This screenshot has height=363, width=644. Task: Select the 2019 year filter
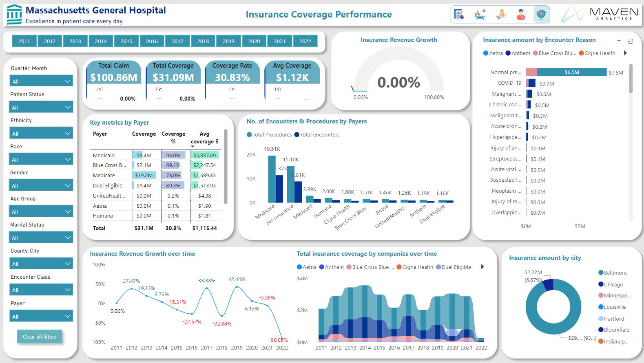(x=228, y=41)
